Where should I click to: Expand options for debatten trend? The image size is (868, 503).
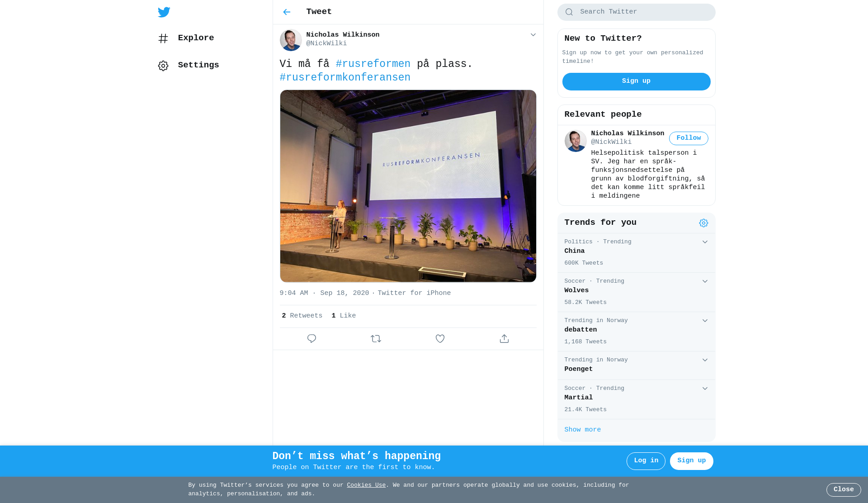coord(705,321)
